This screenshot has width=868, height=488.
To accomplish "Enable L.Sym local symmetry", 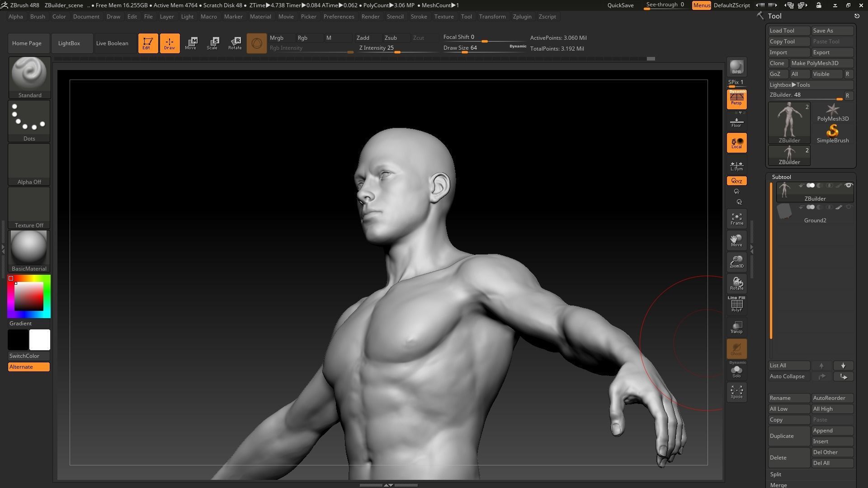I will click(736, 166).
